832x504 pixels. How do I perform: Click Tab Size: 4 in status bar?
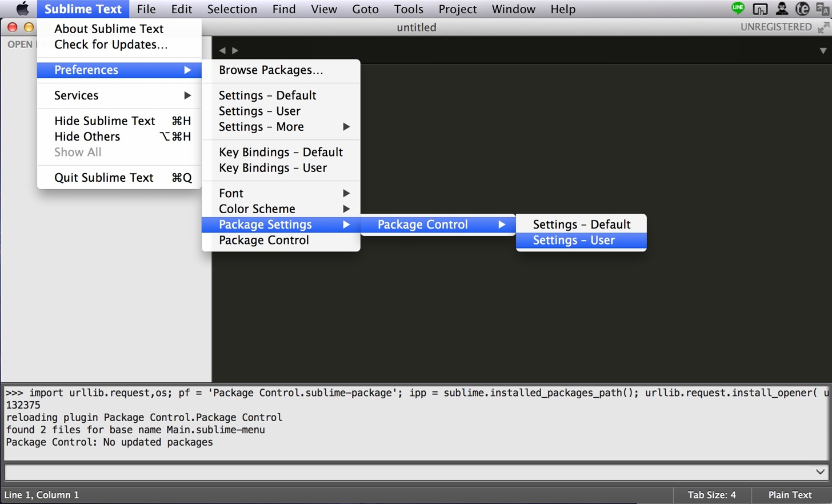click(711, 495)
